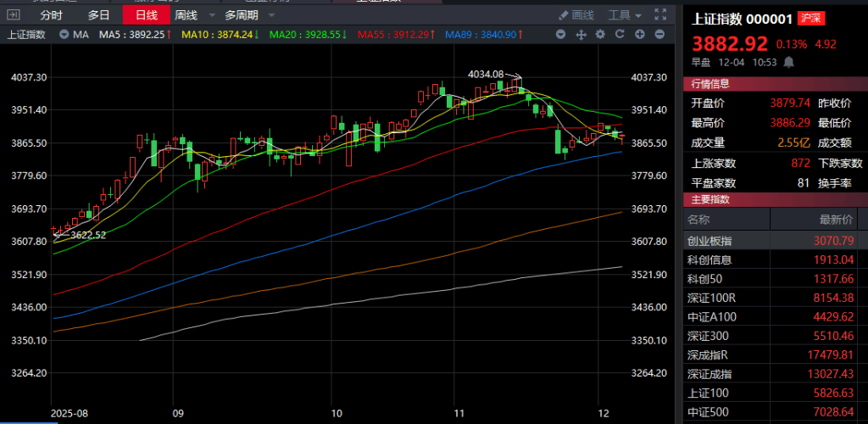Click the crosshair move icon
Image resolution: width=868 pixels, height=424 pixels.
[581, 35]
